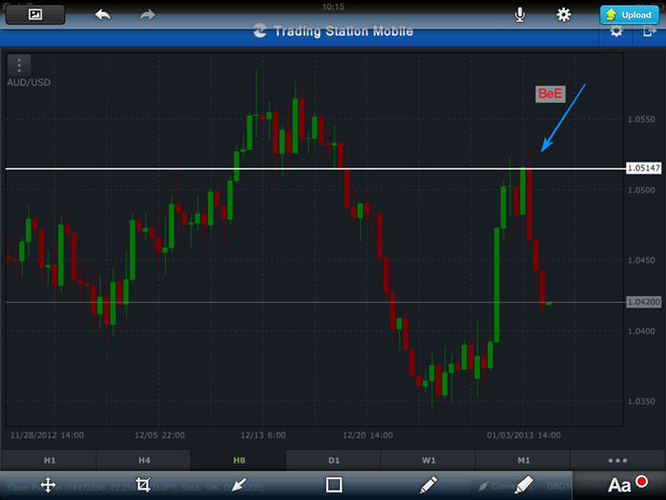
Task: Tap the microphone icon
Action: click(519, 15)
